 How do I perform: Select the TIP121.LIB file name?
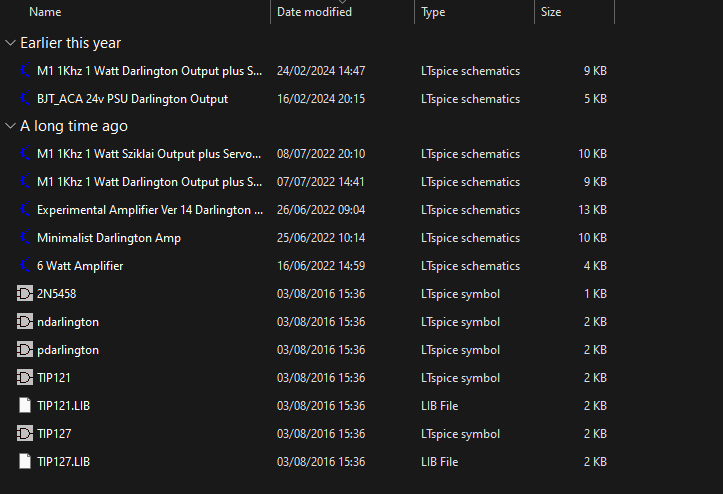pos(63,405)
